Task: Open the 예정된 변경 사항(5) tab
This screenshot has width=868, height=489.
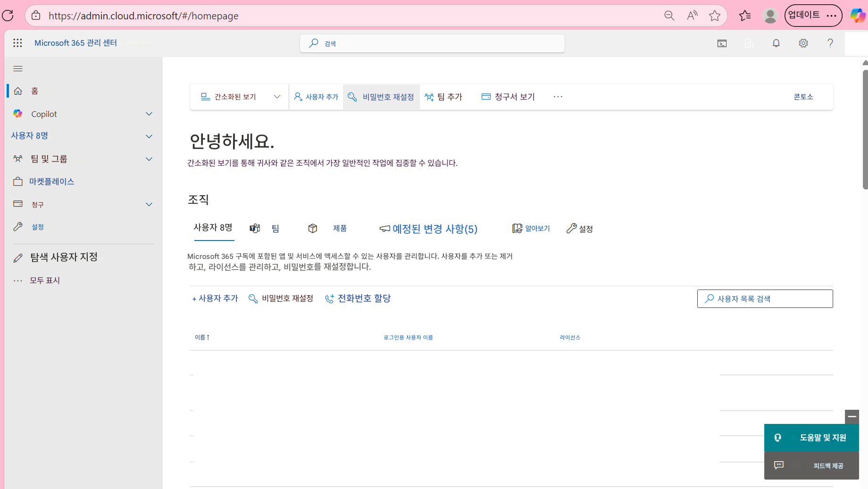Action: (428, 229)
